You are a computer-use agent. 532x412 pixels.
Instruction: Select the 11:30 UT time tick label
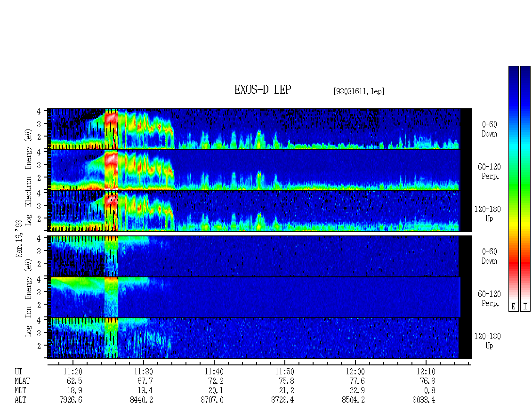pyautogui.click(x=143, y=372)
